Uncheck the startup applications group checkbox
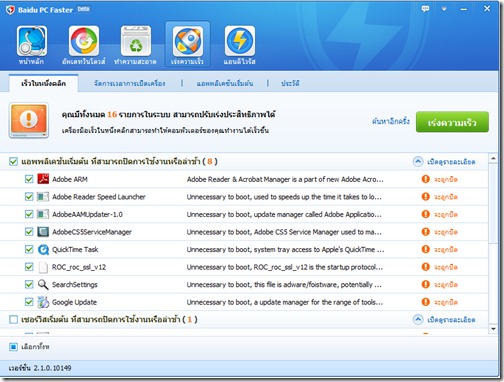The width and height of the screenshot is (504, 382). click(13, 162)
